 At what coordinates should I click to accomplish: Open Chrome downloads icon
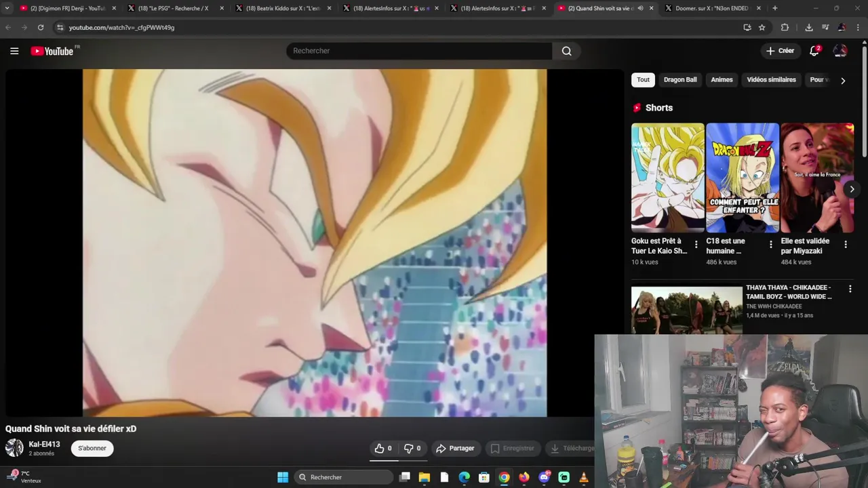pyautogui.click(x=809, y=27)
